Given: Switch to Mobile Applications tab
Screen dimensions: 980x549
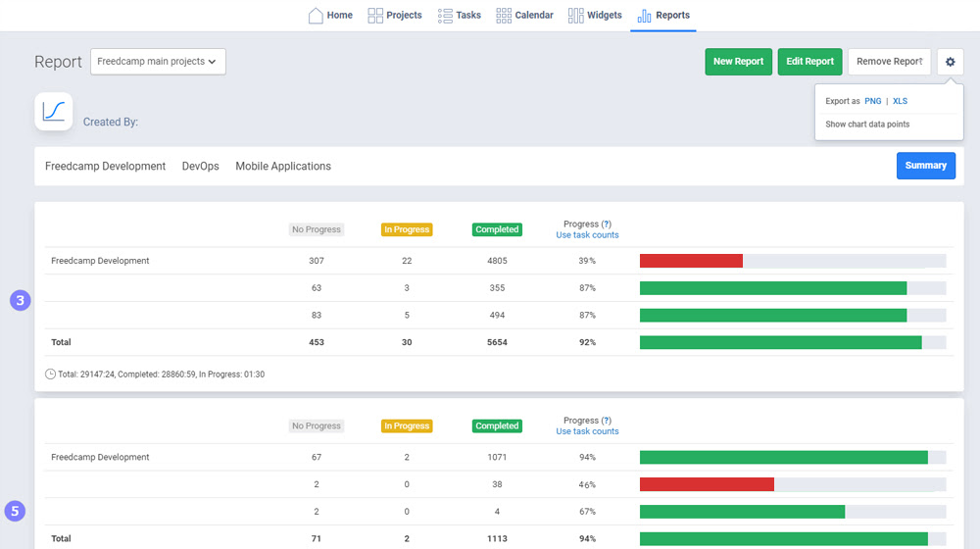Looking at the screenshot, I should [x=283, y=166].
